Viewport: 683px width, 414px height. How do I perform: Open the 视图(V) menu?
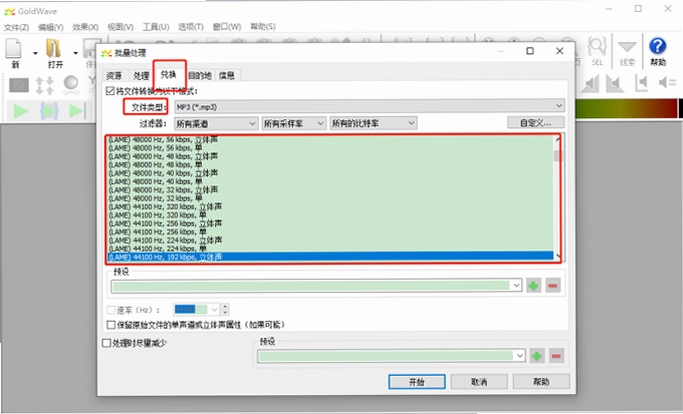(x=121, y=27)
